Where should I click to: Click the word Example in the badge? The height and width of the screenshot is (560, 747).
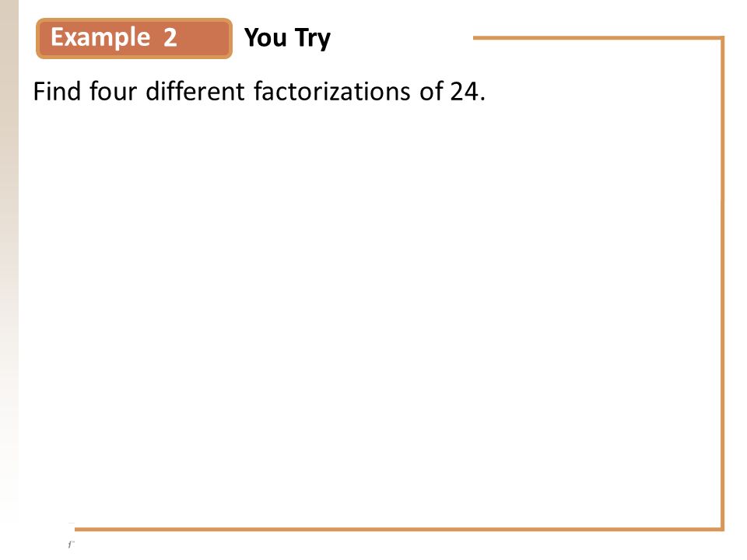click(100, 37)
